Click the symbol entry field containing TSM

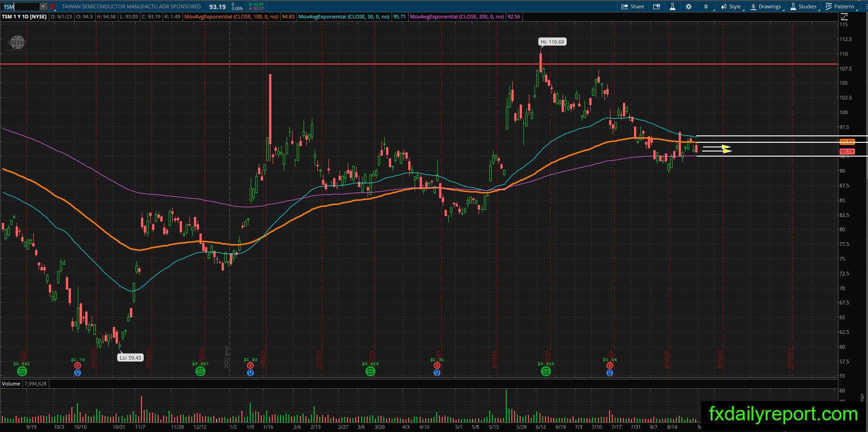tap(21, 6)
